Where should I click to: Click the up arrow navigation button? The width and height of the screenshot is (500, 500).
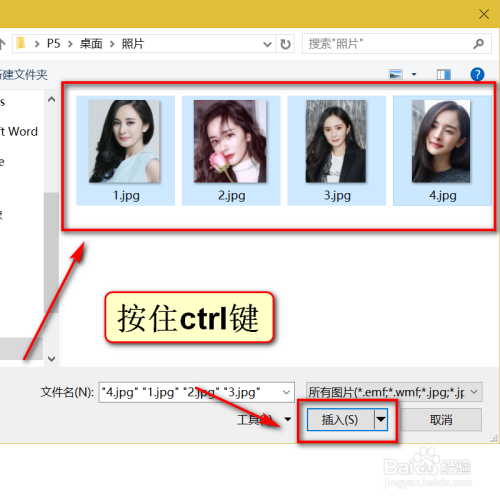(x=2, y=44)
